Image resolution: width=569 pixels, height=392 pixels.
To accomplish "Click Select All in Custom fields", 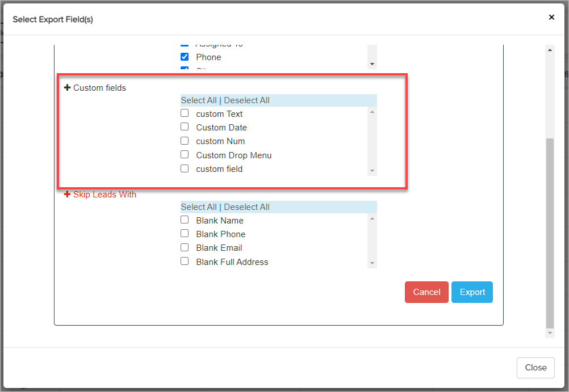I will pos(199,100).
